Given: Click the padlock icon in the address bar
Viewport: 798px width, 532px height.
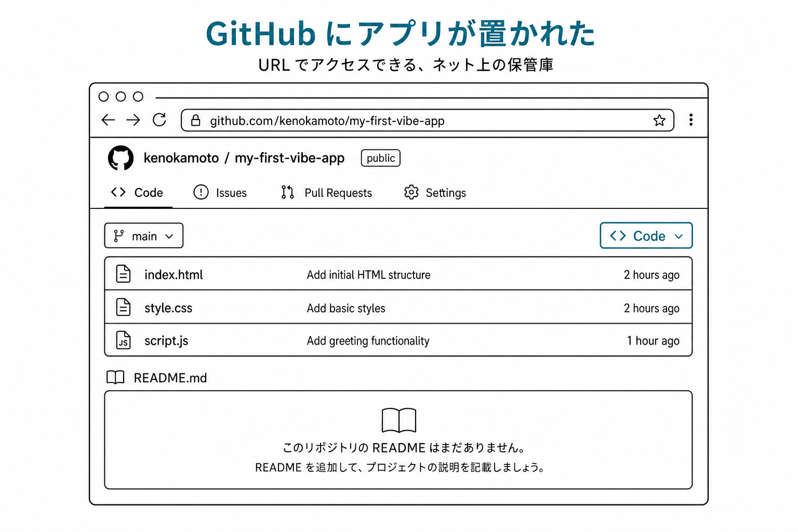Looking at the screenshot, I should (196, 121).
